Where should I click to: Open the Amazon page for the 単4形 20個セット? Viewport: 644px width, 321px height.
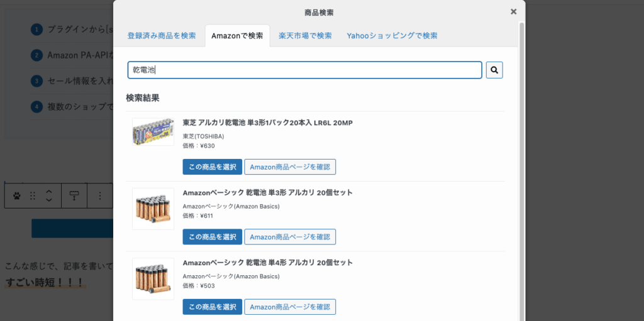[x=290, y=307]
